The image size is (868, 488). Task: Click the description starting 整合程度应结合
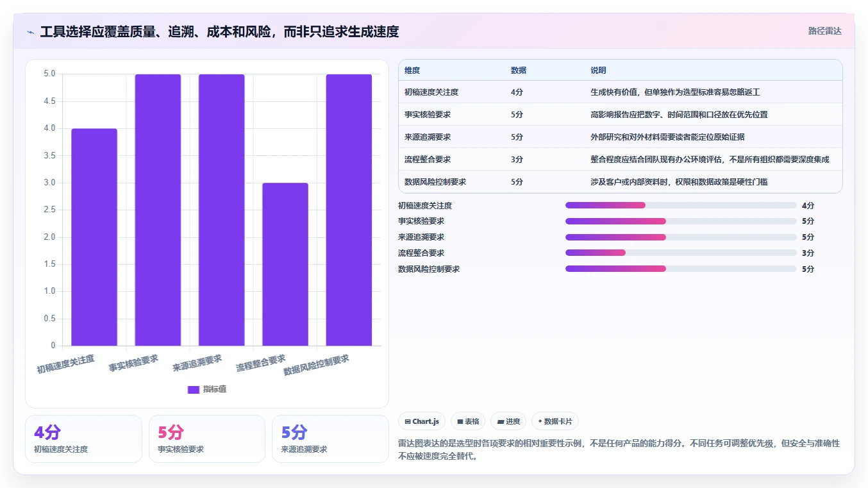(710, 160)
